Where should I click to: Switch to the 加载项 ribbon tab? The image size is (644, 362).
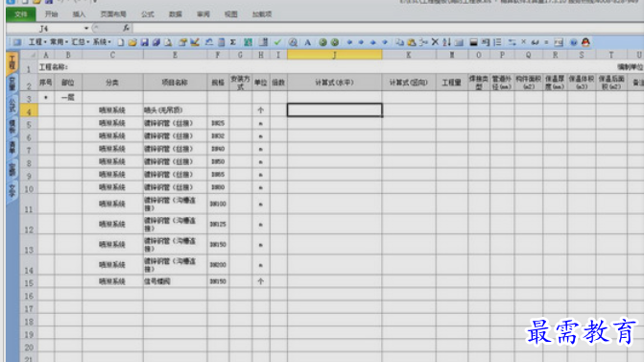pyautogui.click(x=262, y=14)
